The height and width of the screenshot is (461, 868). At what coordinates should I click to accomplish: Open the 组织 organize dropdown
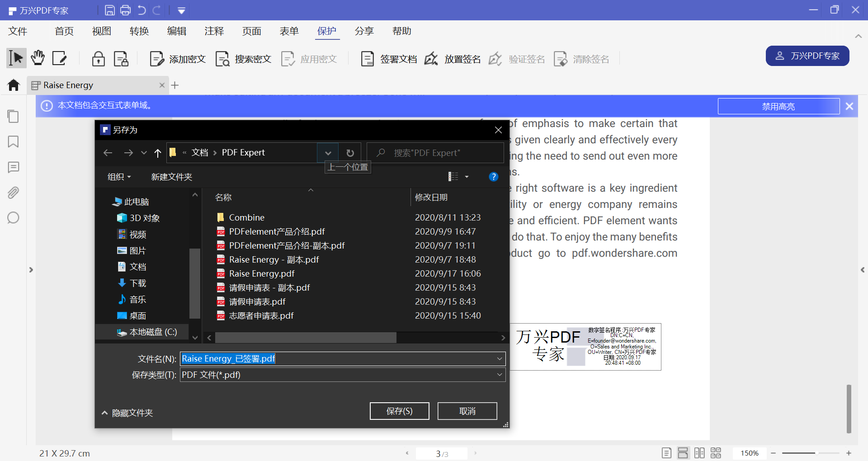[119, 177]
